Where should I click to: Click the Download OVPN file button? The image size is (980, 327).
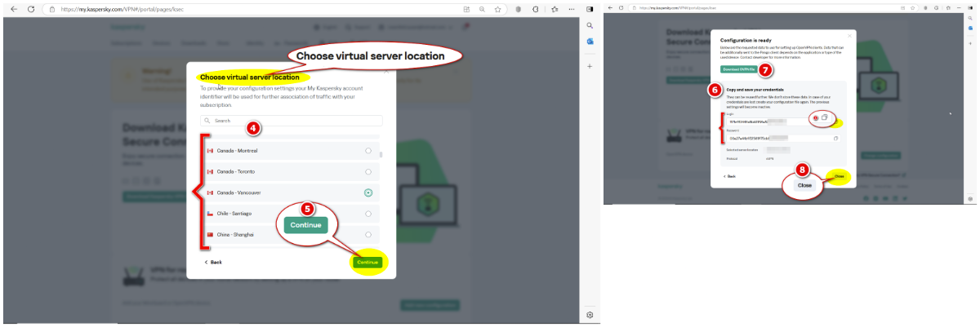click(737, 70)
